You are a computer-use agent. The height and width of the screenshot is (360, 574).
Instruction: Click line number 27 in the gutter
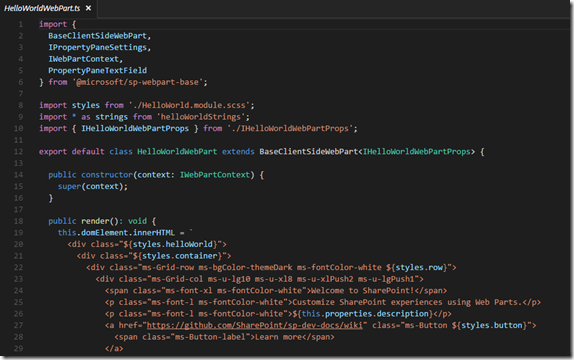(x=18, y=325)
